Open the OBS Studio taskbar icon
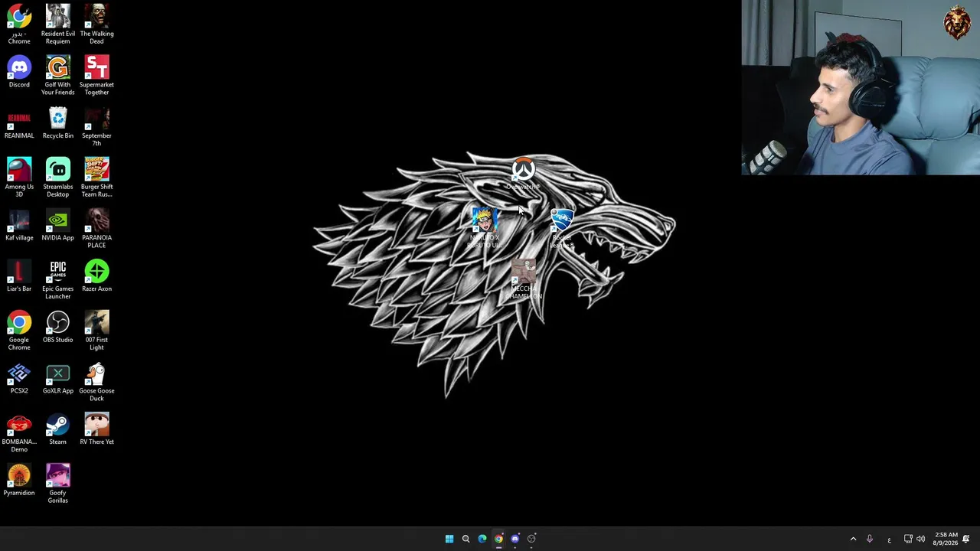Image resolution: width=980 pixels, height=551 pixels. click(x=531, y=539)
